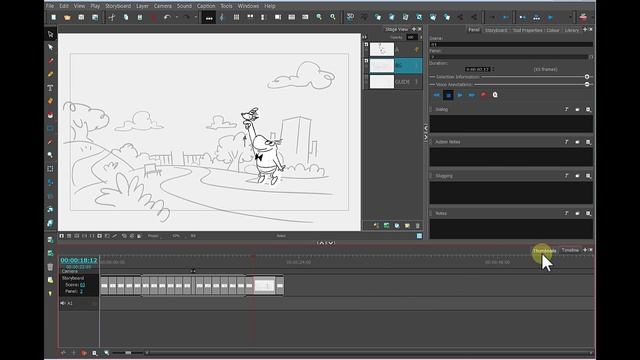Image resolution: width=640 pixels, height=360 pixels.
Task: Switch to the Timeline tab
Action: tap(570, 250)
